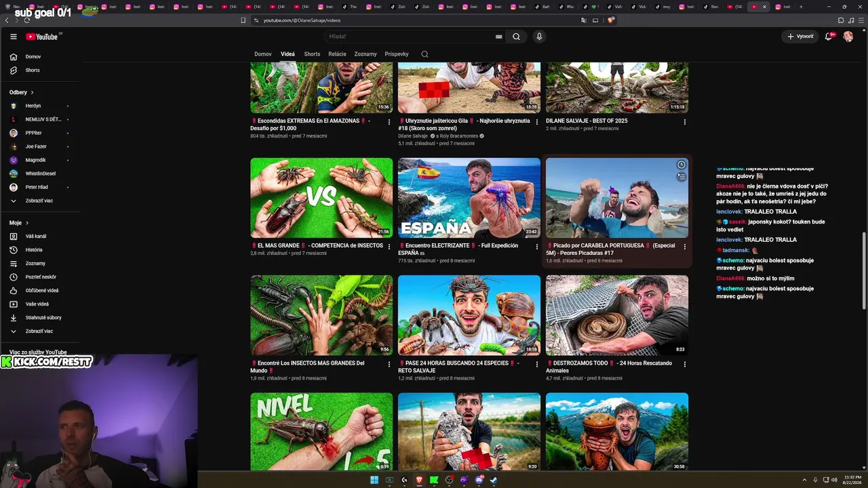Add Carabela Portuguesa video to Watch later
Screen dimensions: 868x488
point(681,165)
